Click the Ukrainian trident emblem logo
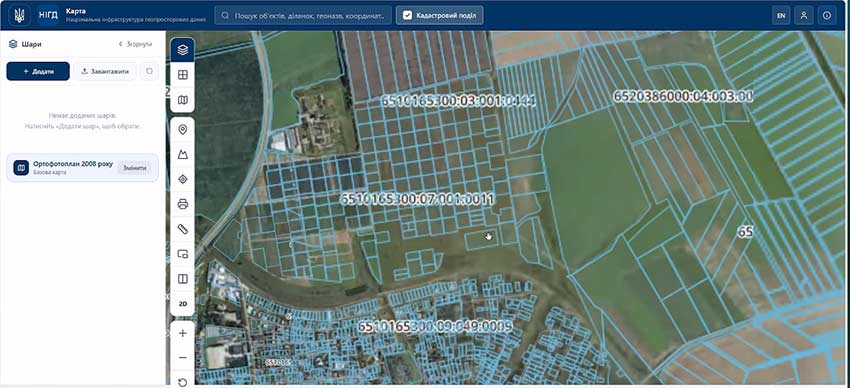This screenshot has height=388, width=850. (x=19, y=15)
